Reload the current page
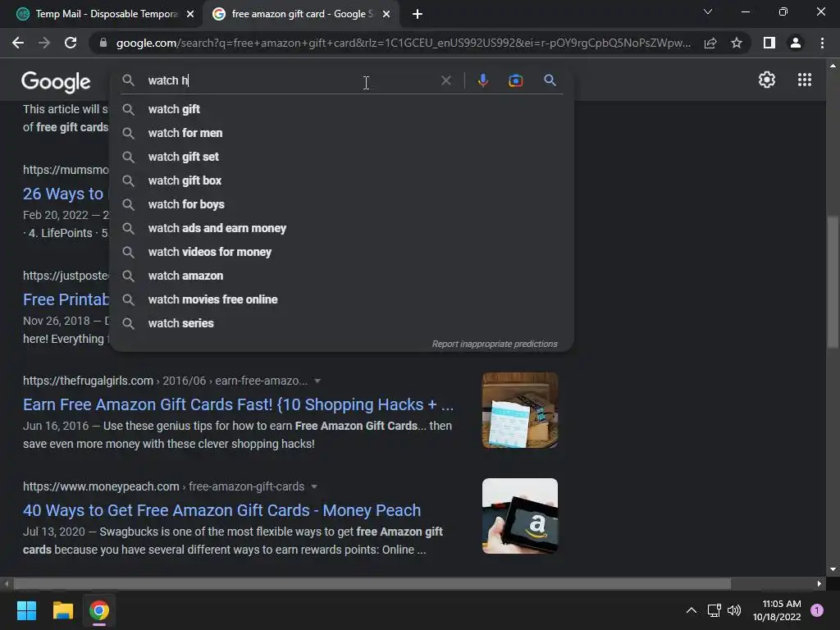 pyautogui.click(x=71, y=43)
